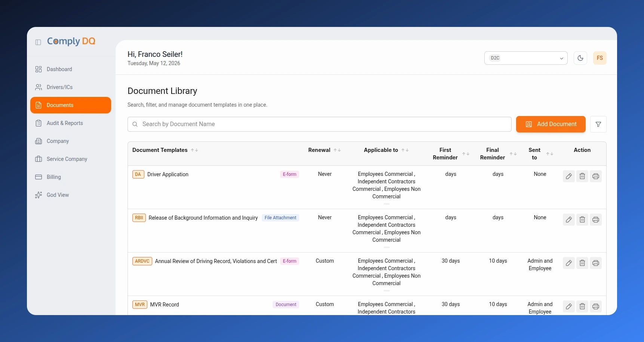Delete the Annual Review of Driving Record row
The width and height of the screenshot is (644, 342).
(582, 263)
